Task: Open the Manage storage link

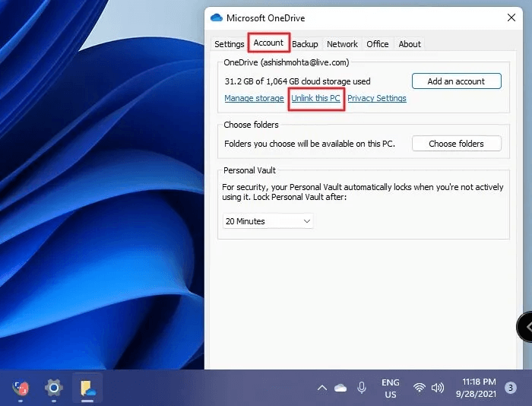Action: [254, 99]
